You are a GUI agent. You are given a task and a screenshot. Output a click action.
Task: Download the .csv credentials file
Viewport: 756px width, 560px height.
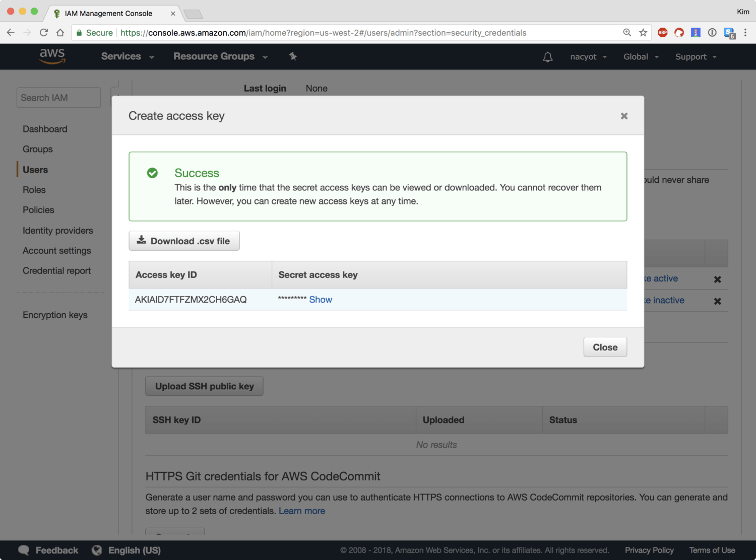coord(184,241)
